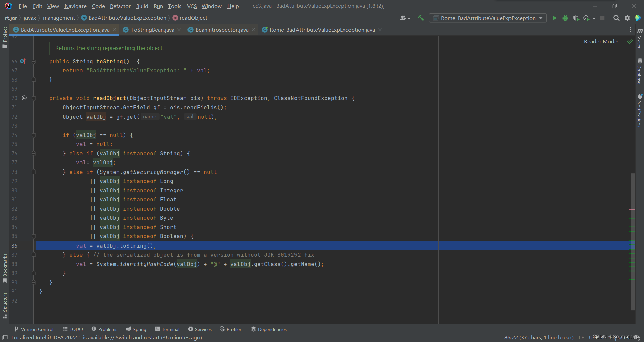The width and height of the screenshot is (644, 342).
Task: Open the code-with-me user icon
Action: (x=405, y=18)
